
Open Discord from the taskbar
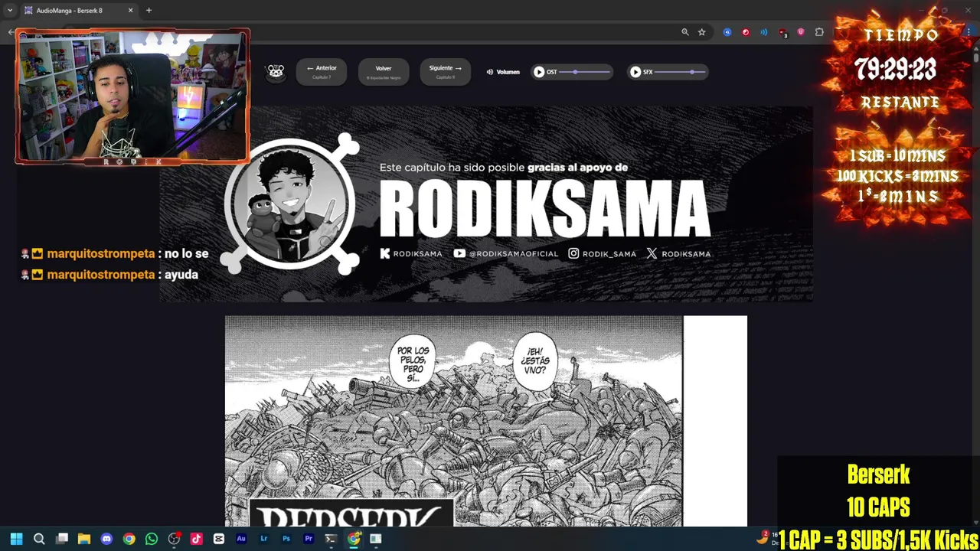click(106, 539)
